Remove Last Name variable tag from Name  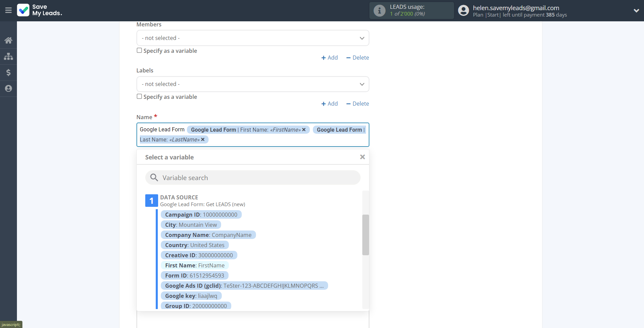203,139
